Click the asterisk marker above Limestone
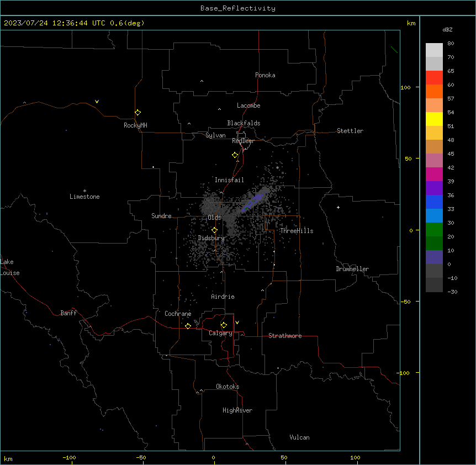The image size is (476, 465). tap(84, 191)
